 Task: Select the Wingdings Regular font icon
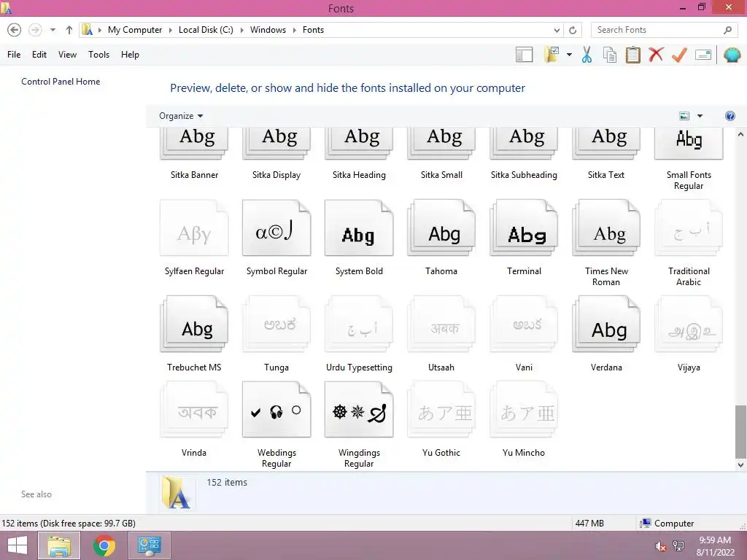pyautogui.click(x=359, y=410)
